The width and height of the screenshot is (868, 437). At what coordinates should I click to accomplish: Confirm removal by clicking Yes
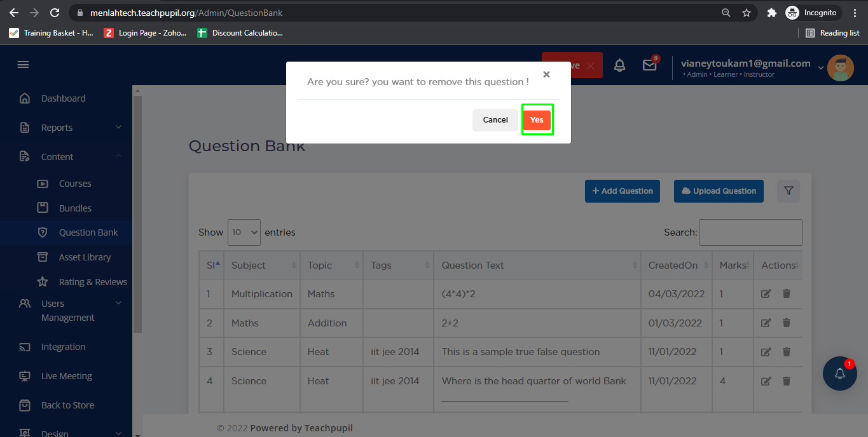[537, 120]
